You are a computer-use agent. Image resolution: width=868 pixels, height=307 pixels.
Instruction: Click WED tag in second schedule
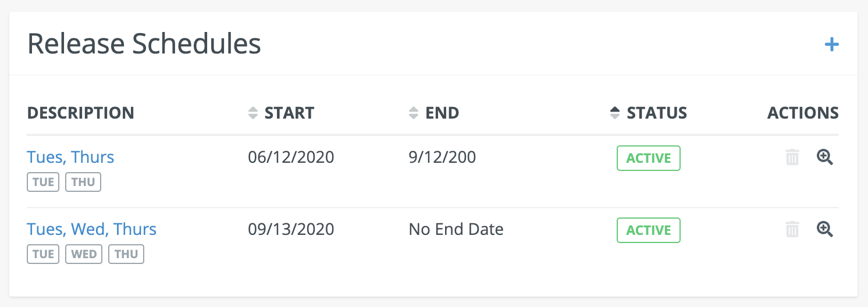84,254
